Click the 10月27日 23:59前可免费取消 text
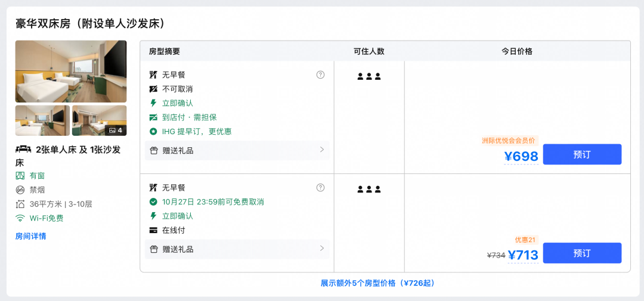644x301 pixels. pos(213,201)
